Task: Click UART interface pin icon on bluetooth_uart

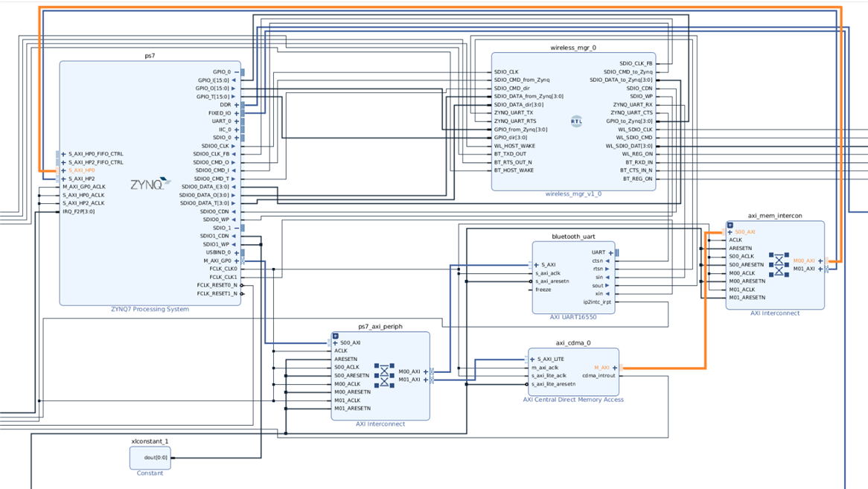Action: tap(616, 253)
